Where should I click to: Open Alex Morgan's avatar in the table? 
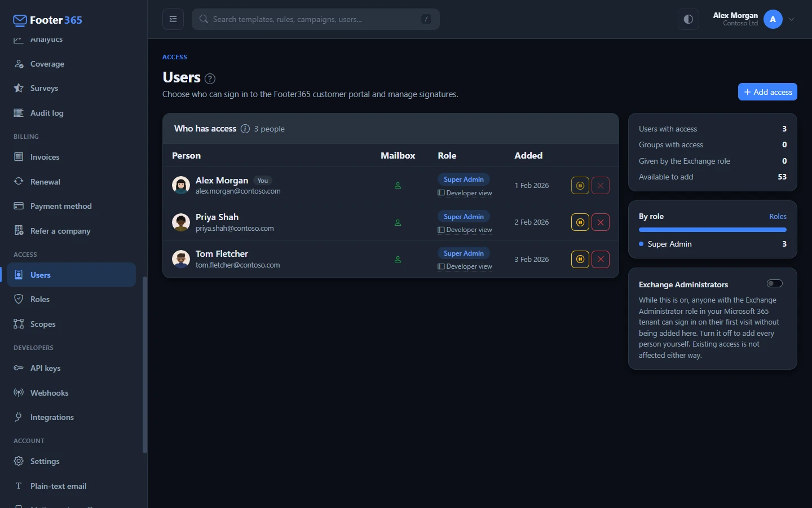[181, 185]
